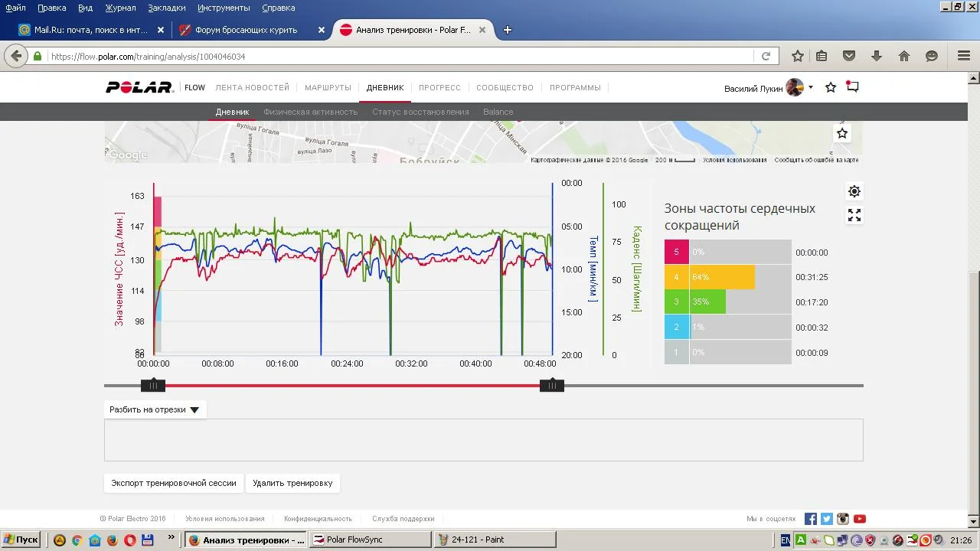Screen dimensions: 980x551
Task: Open the Разбить на отрезки dropdown
Action: [155, 409]
